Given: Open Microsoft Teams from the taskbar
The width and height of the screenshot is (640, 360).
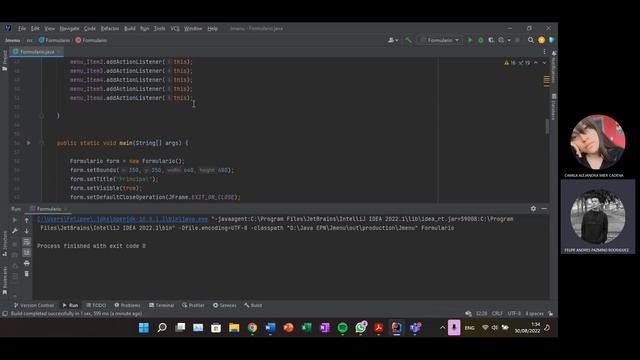Looking at the screenshot, I should click(415, 328).
